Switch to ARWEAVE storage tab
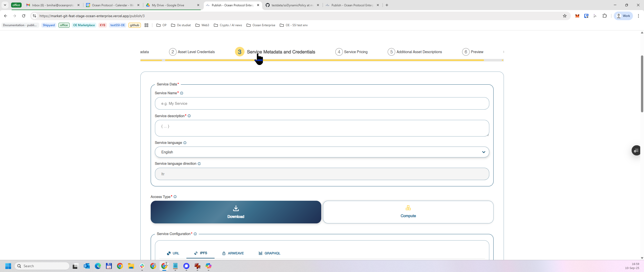The height and width of the screenshot is (272, 644). click(x=233, y=253)
